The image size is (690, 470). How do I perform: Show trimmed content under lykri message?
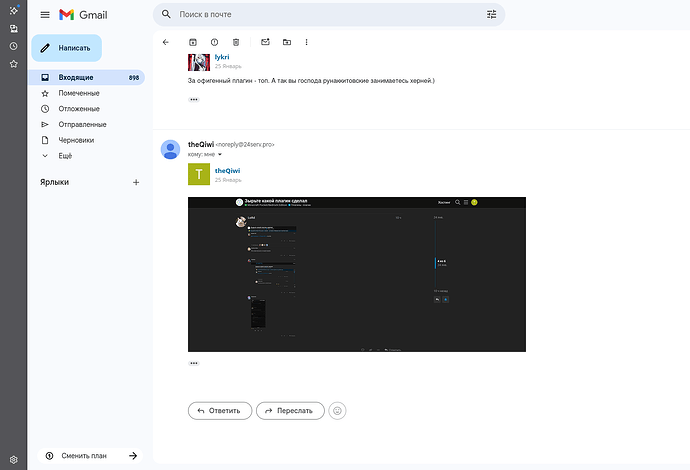tap(194, 99)
